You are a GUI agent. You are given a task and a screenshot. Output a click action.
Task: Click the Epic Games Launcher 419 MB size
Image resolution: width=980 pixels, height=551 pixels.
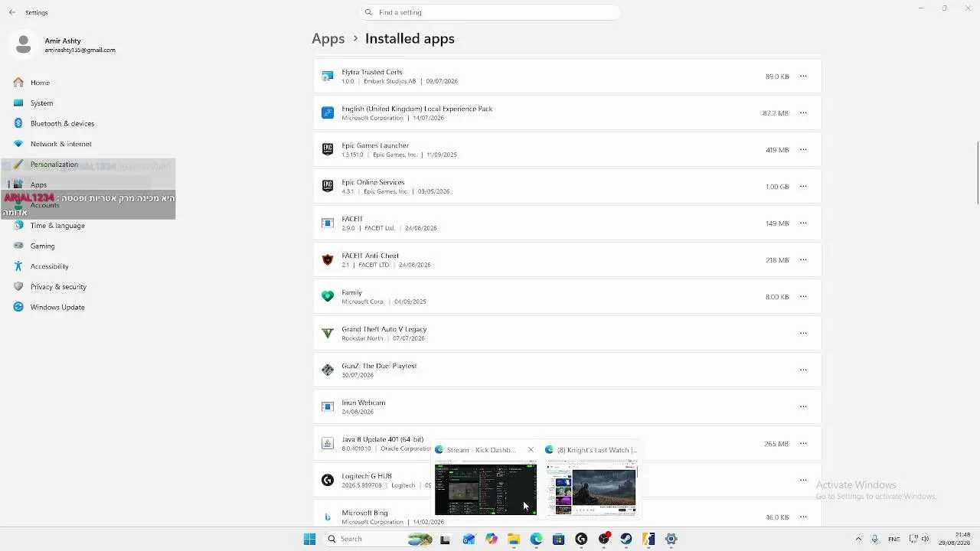click(x=777, y=150)
